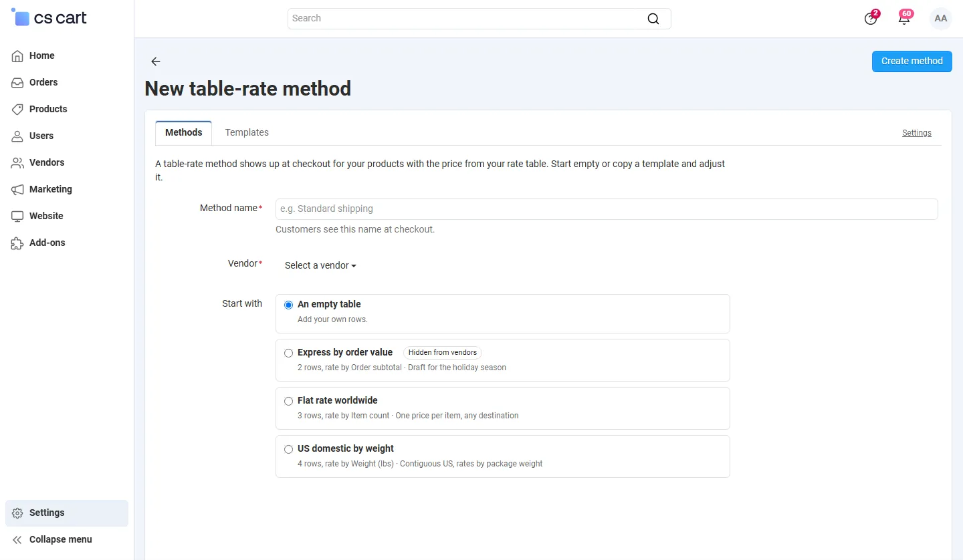Select the An empty table radio option
This screenshot has height=560, width=963.
289,305
